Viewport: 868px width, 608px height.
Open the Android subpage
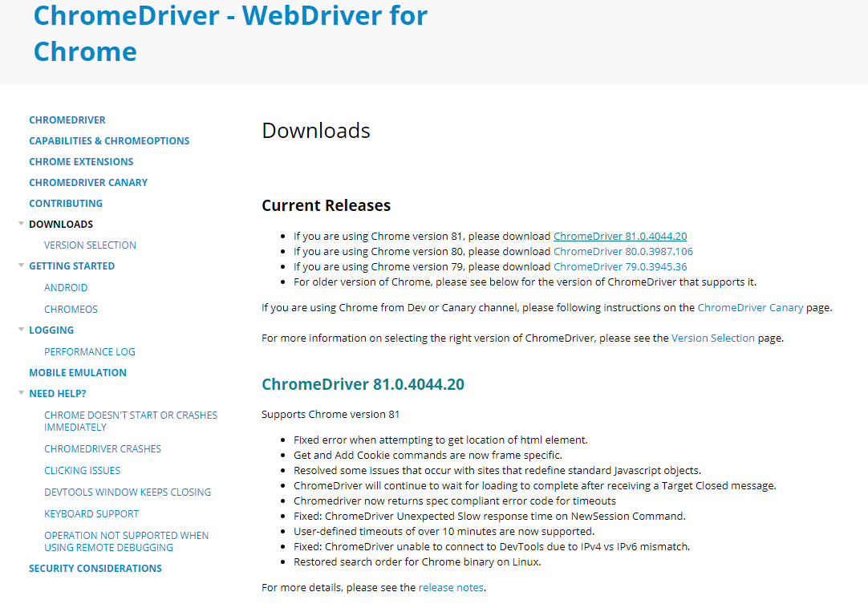click(65, 288)
